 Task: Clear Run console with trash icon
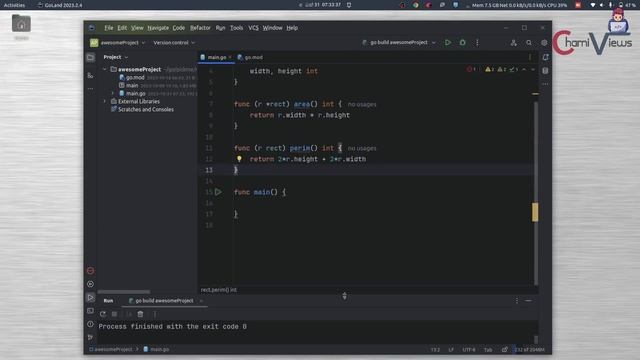[x=140, y=314]
